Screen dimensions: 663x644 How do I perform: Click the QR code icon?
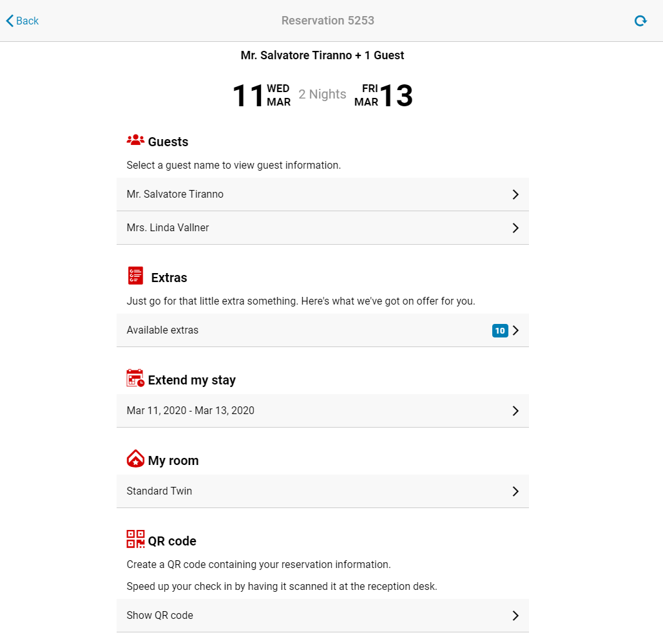pos(135,539)
